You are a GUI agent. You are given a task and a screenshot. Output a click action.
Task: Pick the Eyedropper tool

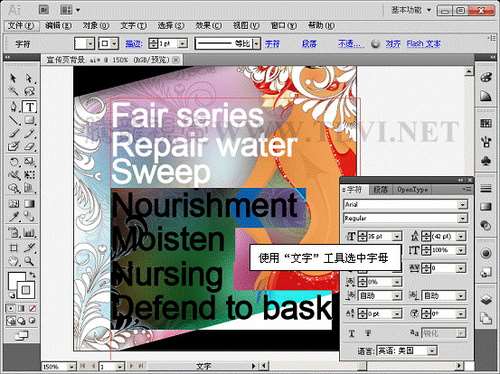pos(13,217)
